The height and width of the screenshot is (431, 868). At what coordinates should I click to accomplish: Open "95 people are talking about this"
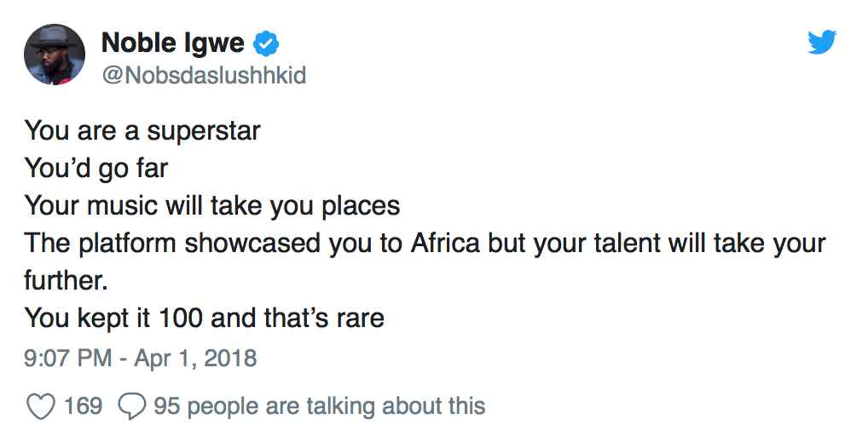[x=319, y=406]
